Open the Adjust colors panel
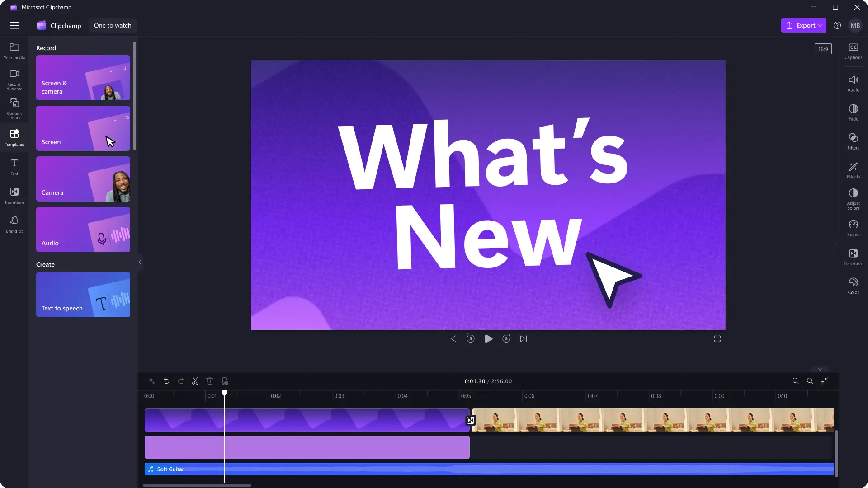This screenshot has height=488, width=868. pos(853,199)
